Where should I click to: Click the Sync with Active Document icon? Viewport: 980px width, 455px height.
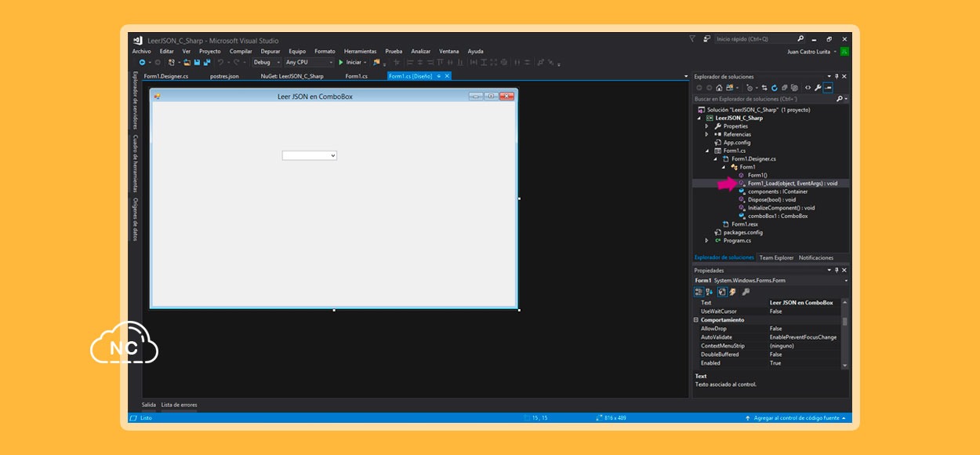click(x=764, y=88)
